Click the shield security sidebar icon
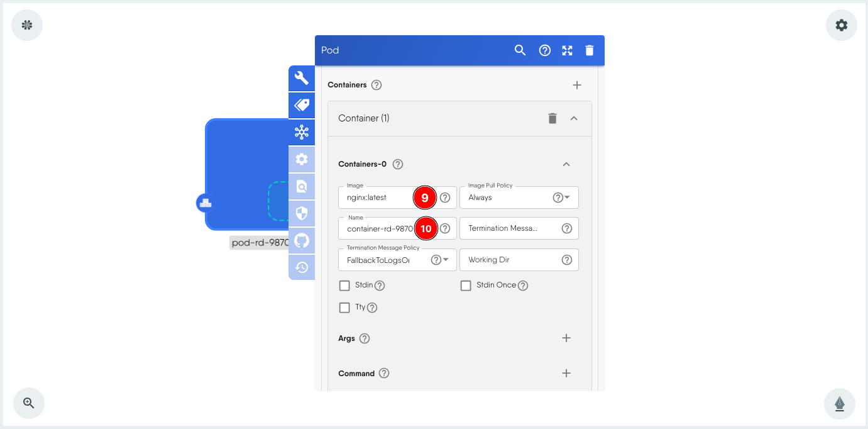The width and height of the screenshot is (868, 429). pyautogui.click(x=302, y=213)
